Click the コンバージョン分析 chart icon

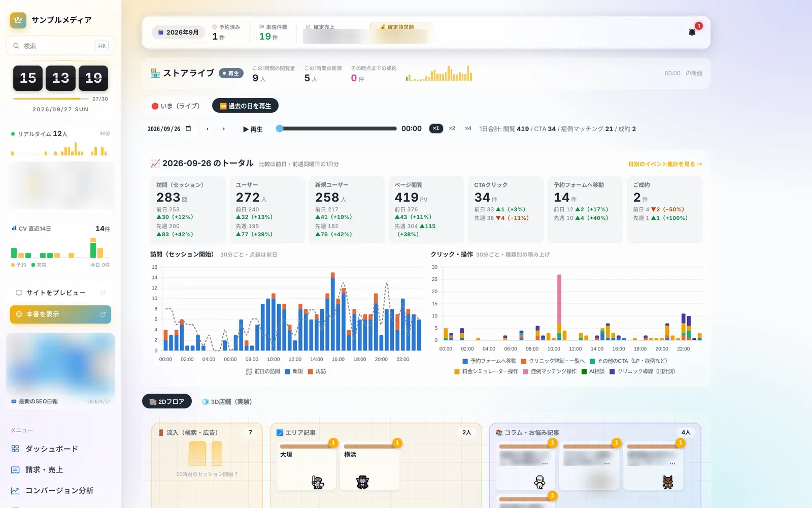tap(15, 491)
